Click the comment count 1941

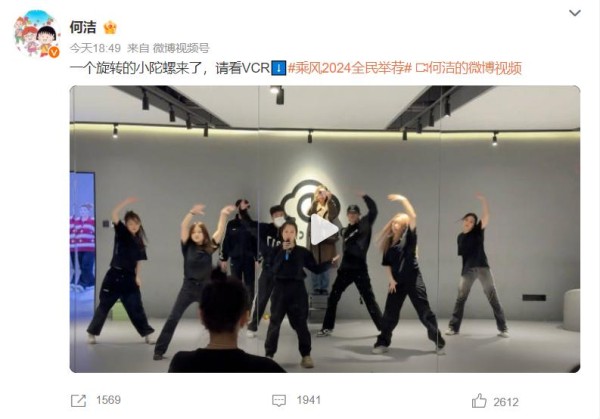[x=309, y=400]
